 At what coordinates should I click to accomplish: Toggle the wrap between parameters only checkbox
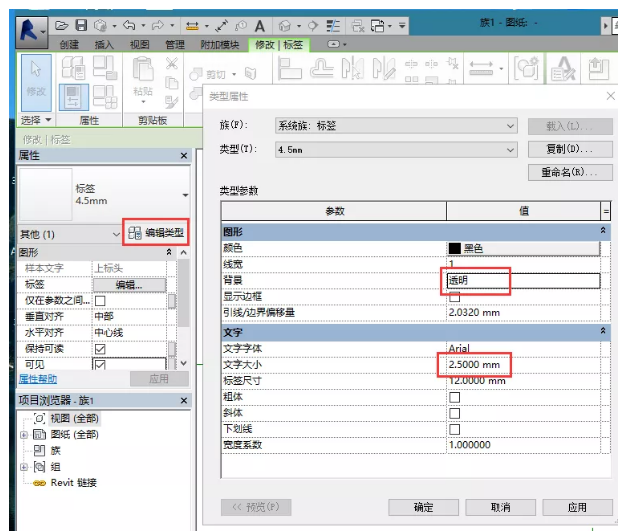click(x=100, y=301)
